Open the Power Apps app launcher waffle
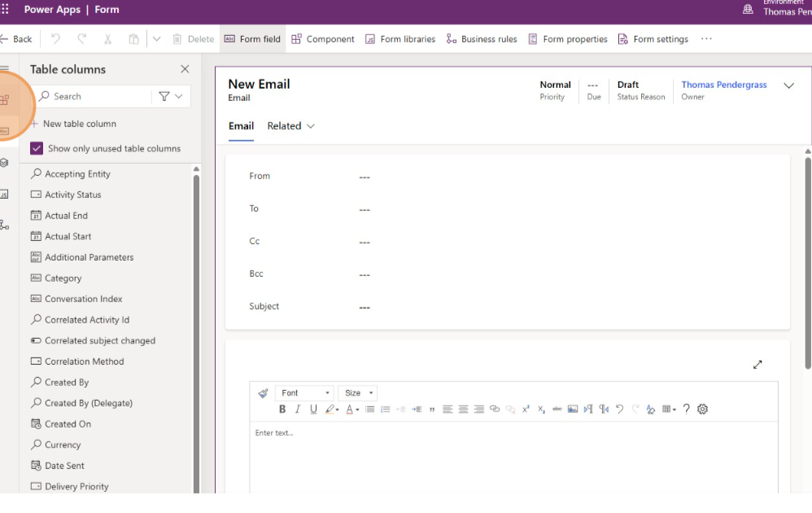Screen dimensions: 812x513 [x=5, y=9]
